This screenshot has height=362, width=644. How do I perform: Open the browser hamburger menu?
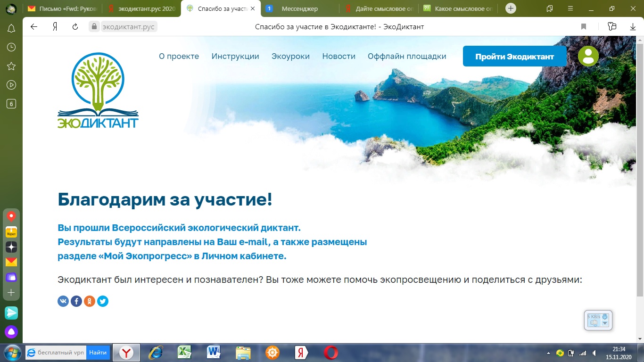coord(571,8)
